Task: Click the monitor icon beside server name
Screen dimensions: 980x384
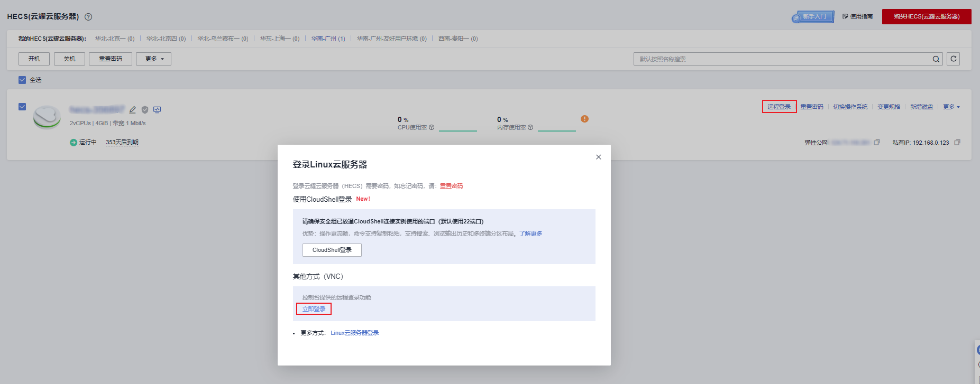Action: [157, 109]
